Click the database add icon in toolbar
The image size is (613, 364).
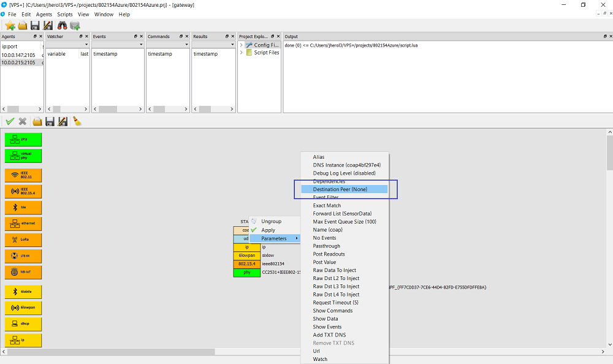click(75, 25)
